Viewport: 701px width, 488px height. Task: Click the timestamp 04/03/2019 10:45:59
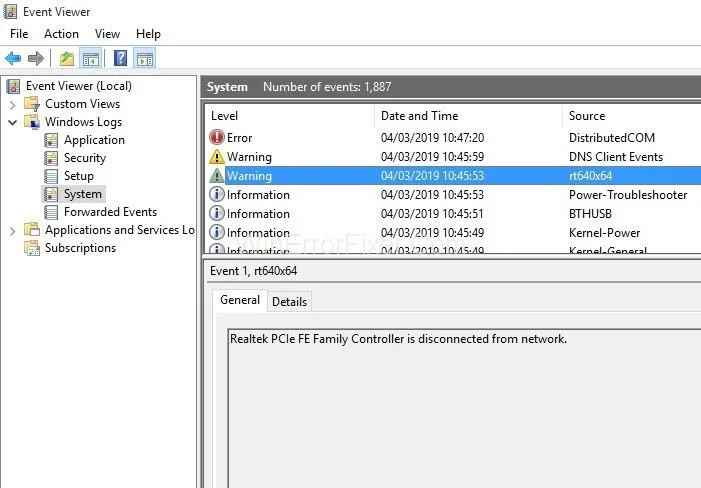[432, 157]
